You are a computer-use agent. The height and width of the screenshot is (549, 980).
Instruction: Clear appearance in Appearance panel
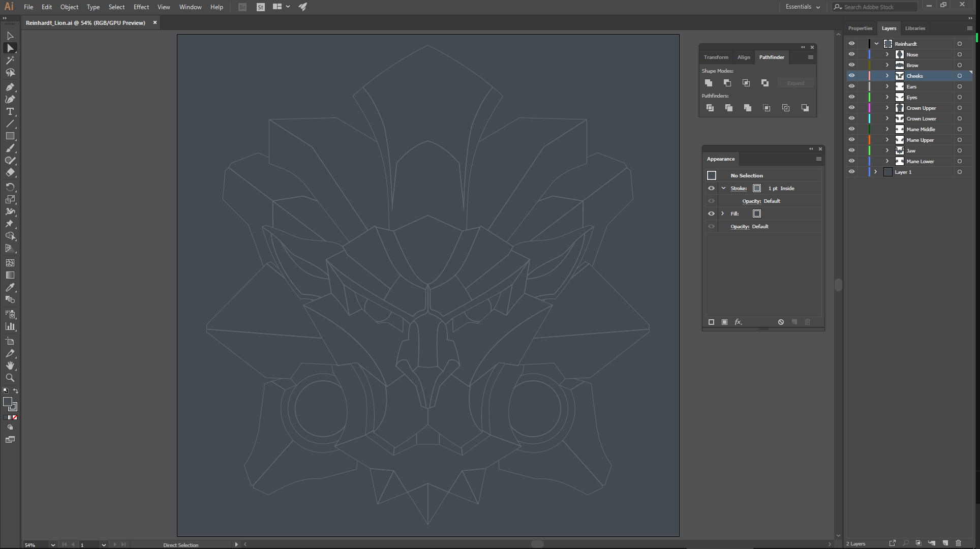click(781, 322)
